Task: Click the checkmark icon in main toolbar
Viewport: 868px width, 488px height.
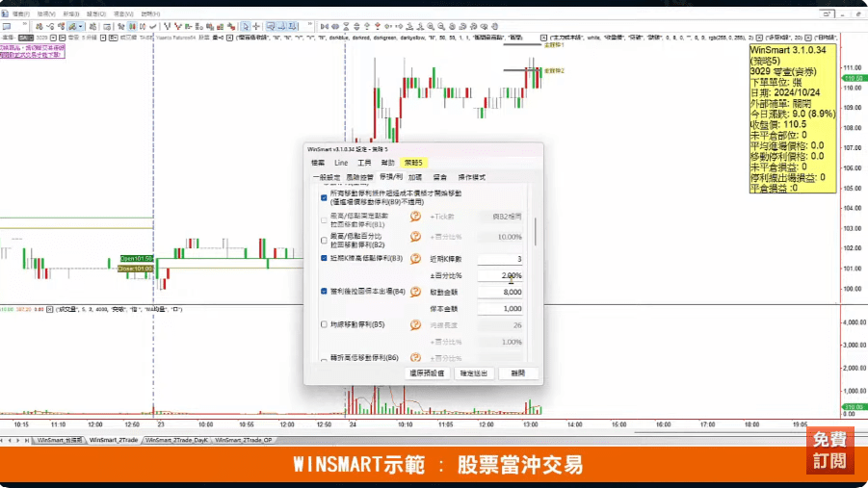Action: click(153, 26)
